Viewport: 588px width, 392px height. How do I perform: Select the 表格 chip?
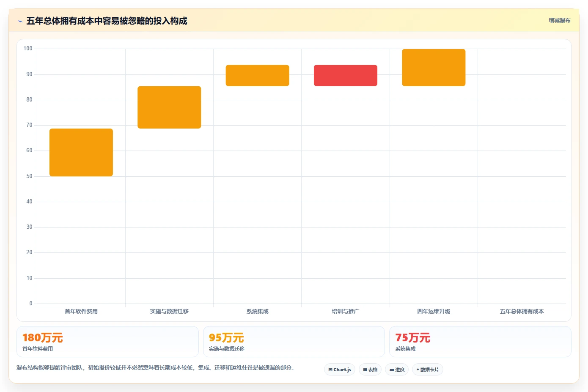pos(370,370)
